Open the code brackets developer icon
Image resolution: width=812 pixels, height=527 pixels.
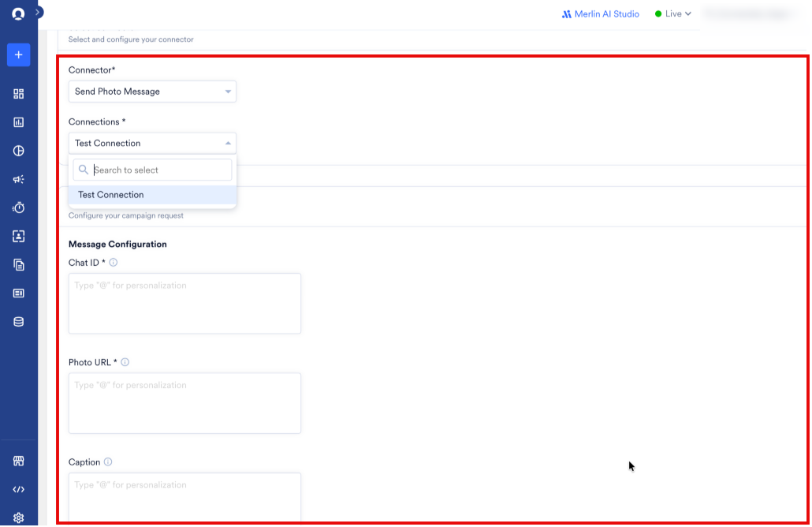click(19, 489)
